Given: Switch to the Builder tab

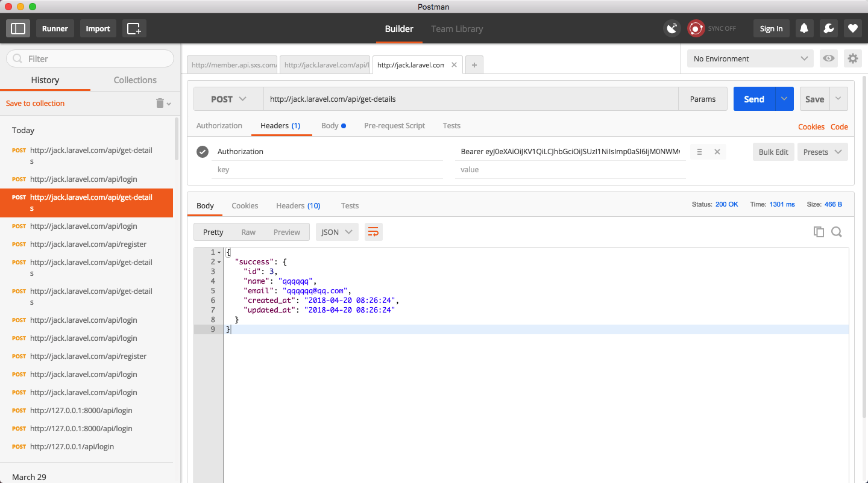Looking at the screenshot, I should (399, 28).
